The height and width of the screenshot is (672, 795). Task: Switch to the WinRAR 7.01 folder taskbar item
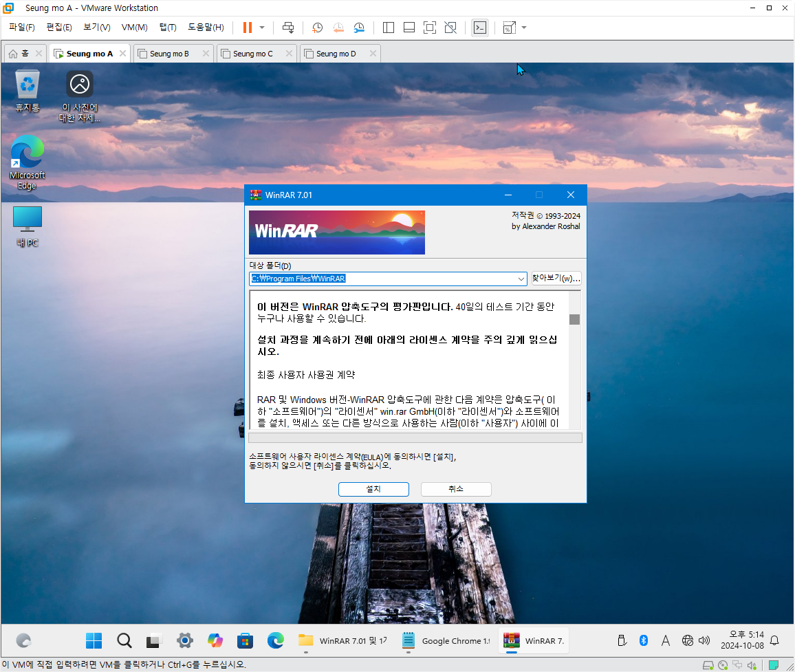coord(342,640)
